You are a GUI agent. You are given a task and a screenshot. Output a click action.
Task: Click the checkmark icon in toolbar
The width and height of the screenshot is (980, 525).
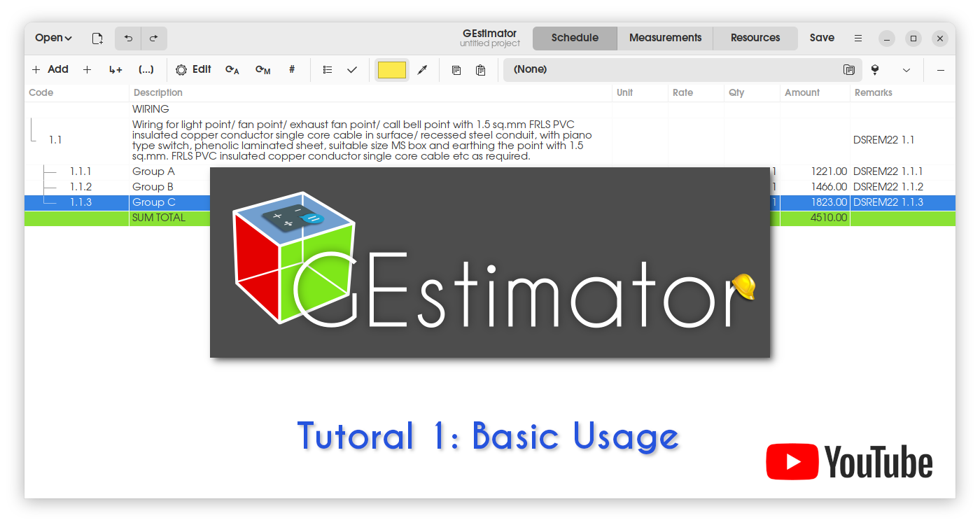(x=352, y=69)
